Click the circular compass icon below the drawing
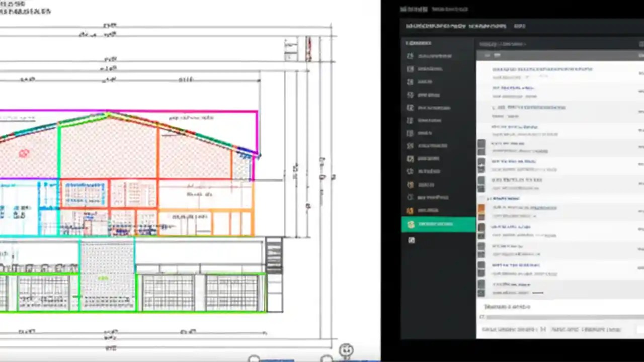 [346, 349]
